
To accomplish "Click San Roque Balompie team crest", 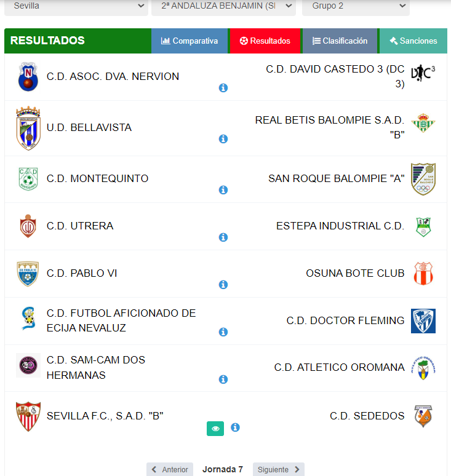I will pos(423,179).
